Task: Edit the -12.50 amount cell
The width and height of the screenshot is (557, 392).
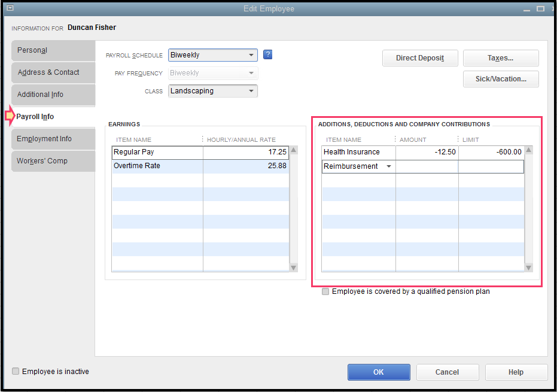Action: pos(427,152)
